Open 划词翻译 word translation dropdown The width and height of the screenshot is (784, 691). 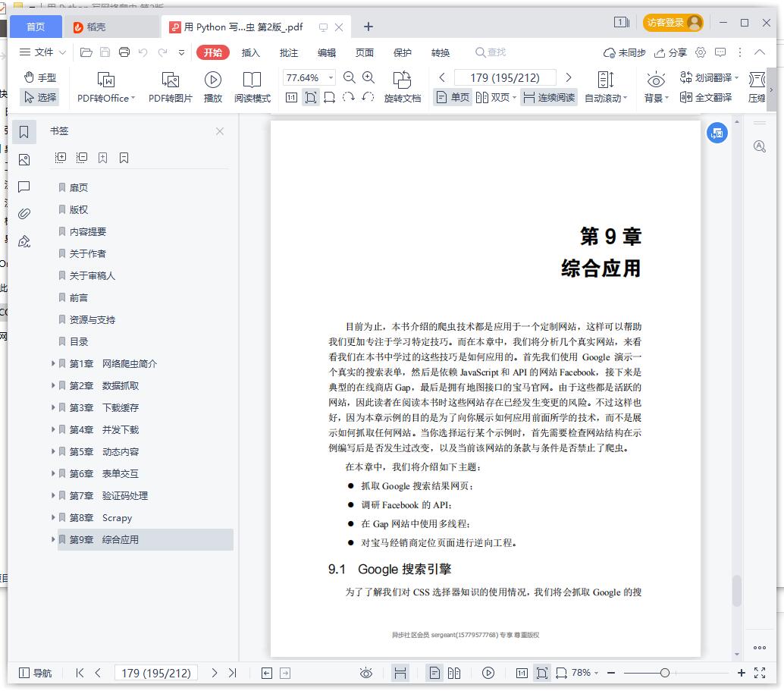(x=709, y=77)
